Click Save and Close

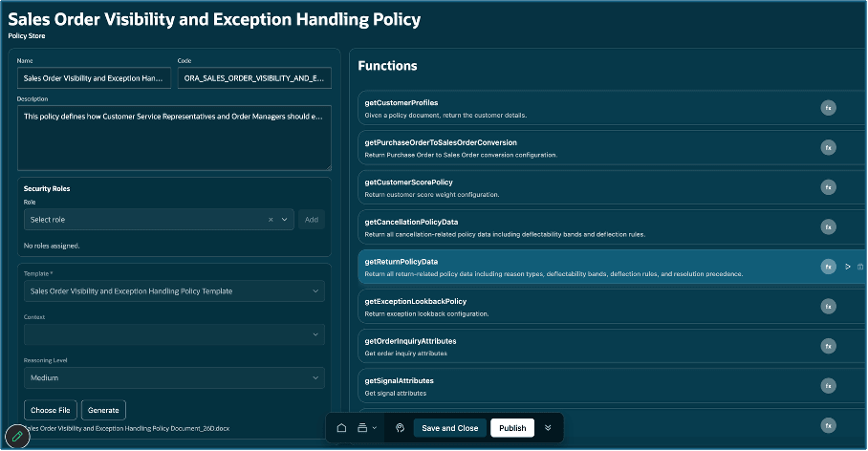450,428
